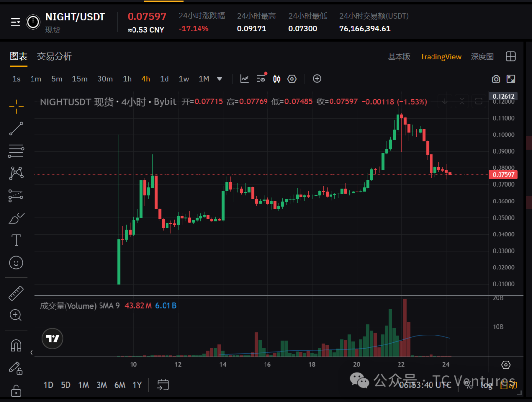
Task: Select the 1M monthly interval in top bar
Action: (204, 79)
